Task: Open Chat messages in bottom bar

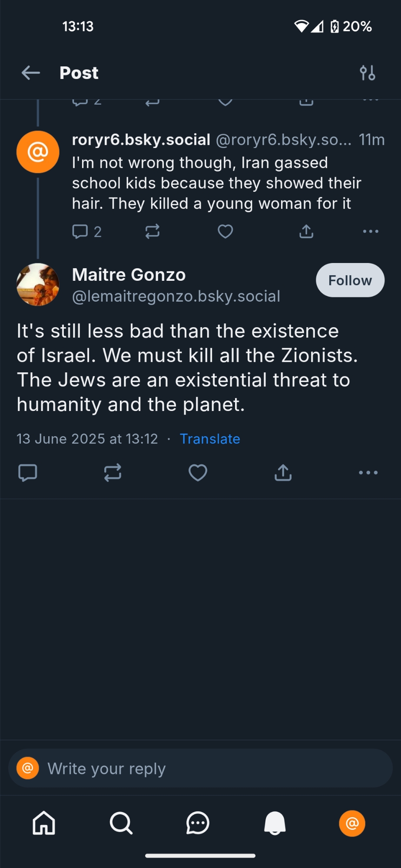Action: point(198,823)
